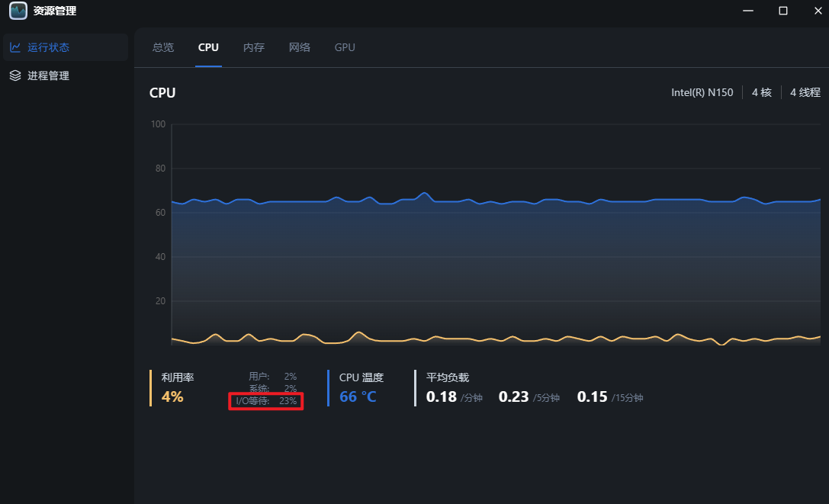
Task: Click the 资源管理 app logo icon
Action: (x=18, y=11)
